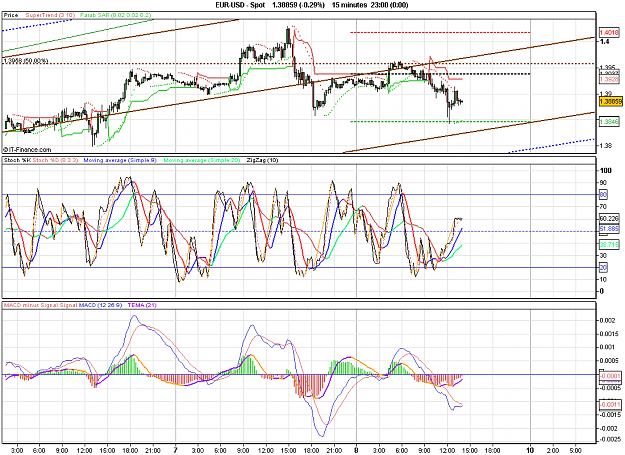
Task: Click the day 10 label on time axis
Action: point(530,450)
